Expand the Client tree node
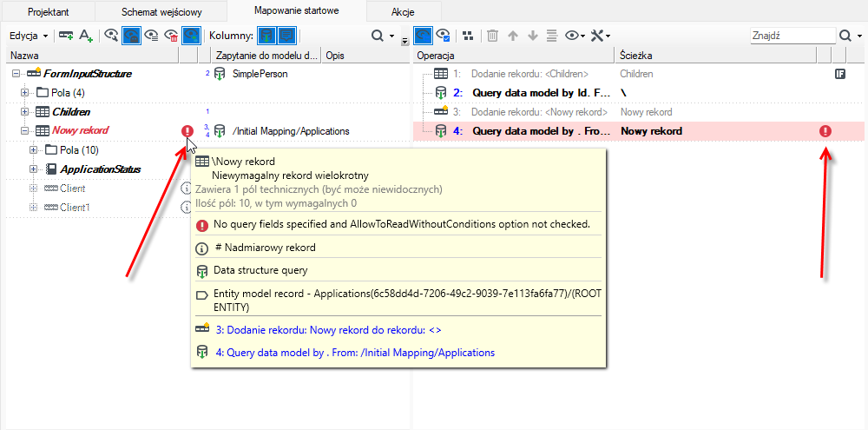 33,189
